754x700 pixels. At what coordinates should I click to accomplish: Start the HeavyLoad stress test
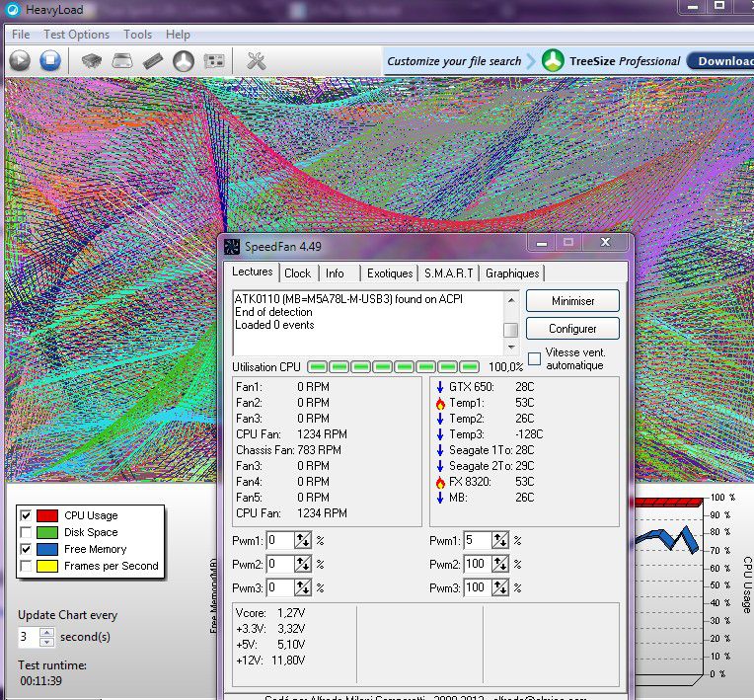[x=20, y=61]
